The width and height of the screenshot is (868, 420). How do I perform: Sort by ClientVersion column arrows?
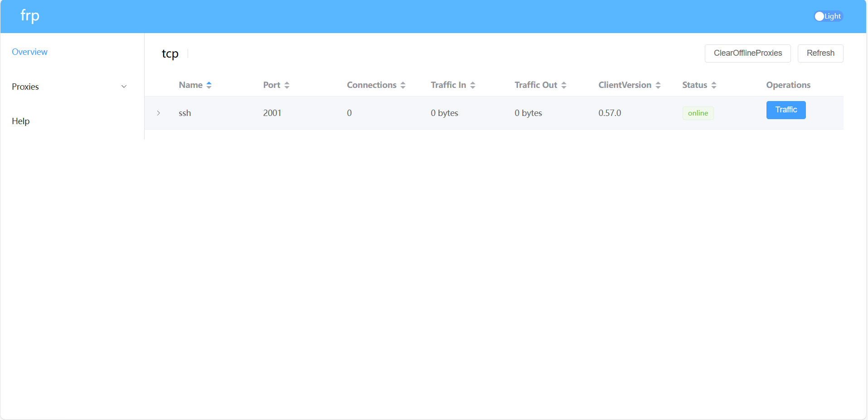(x=658, y=85)
